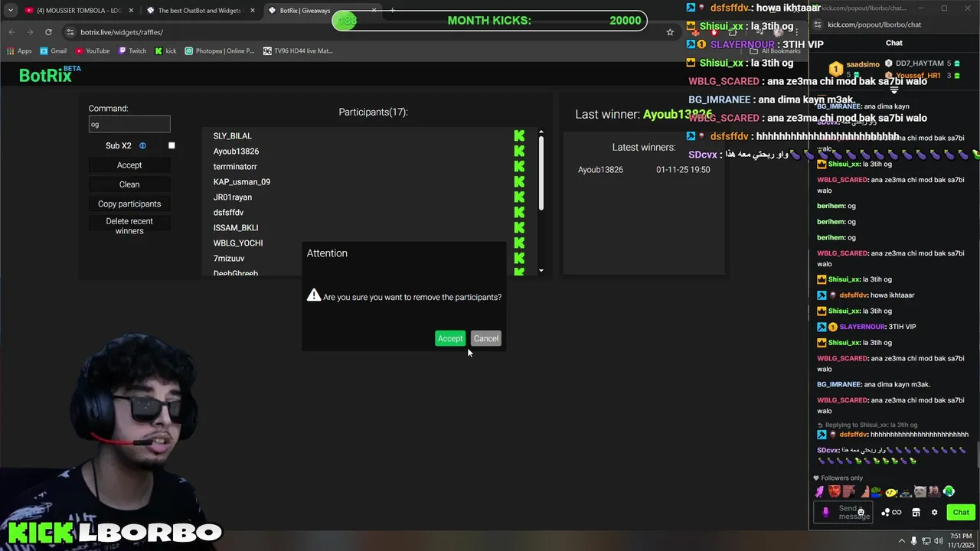Click the green Chat send button
This screenshot has height=551, width=980.
[961, 513]
